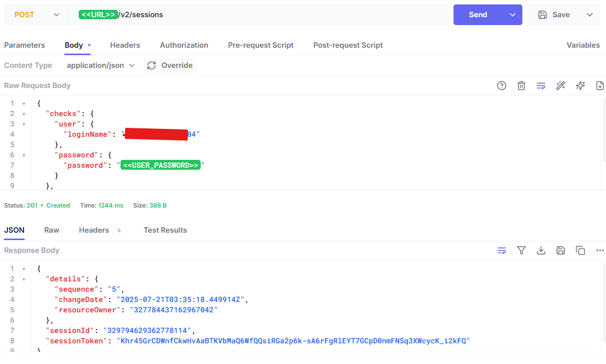Open Send button dropdown arrow
Screen dimensions: 606x364
513,15
